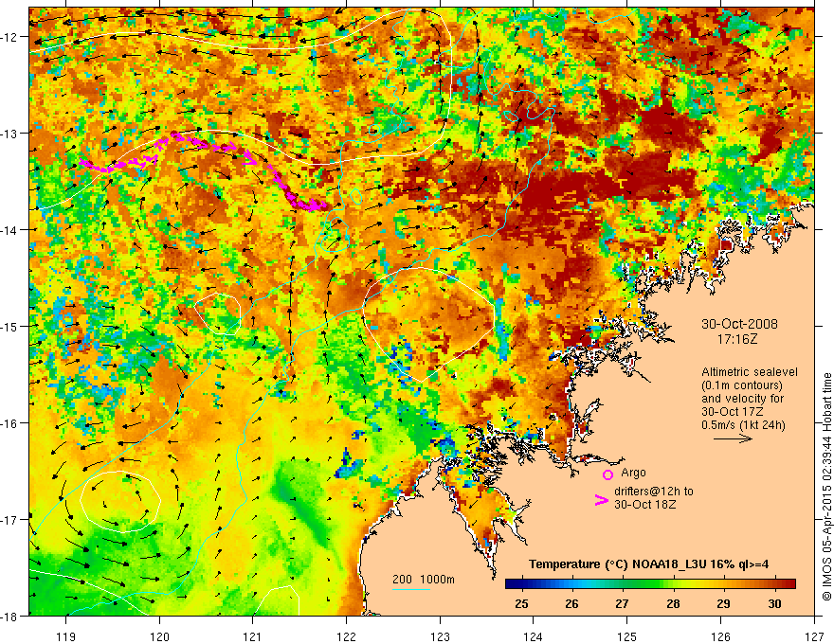Click latitude axis label '-13'
The height and width of the screenshot is (644, 834).
point(10,134)
